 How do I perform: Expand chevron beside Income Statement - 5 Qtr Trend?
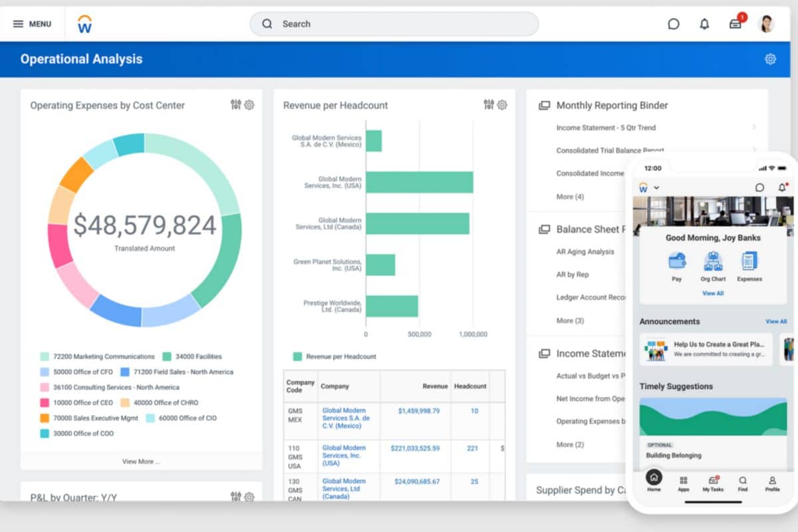[754, 127]
